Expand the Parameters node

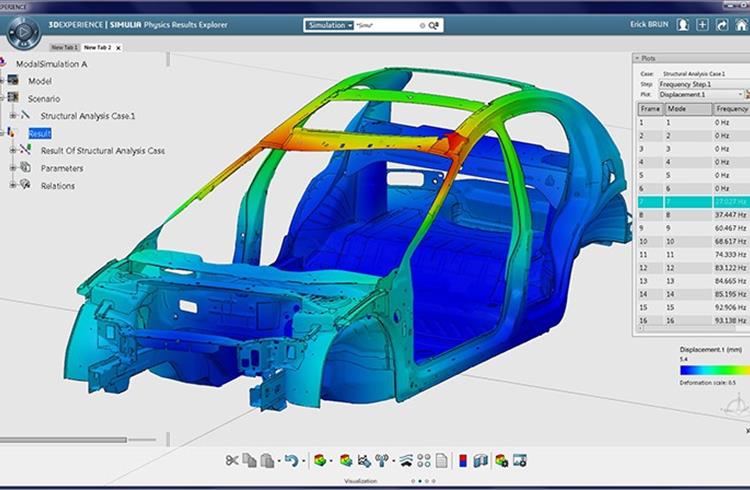(x=13, y=168)
